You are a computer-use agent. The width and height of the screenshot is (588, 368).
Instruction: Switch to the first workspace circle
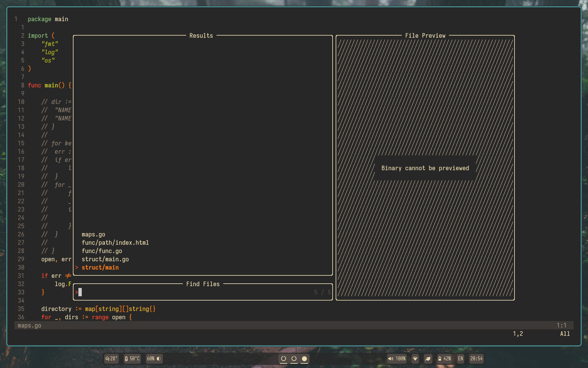tap(284, 358)
